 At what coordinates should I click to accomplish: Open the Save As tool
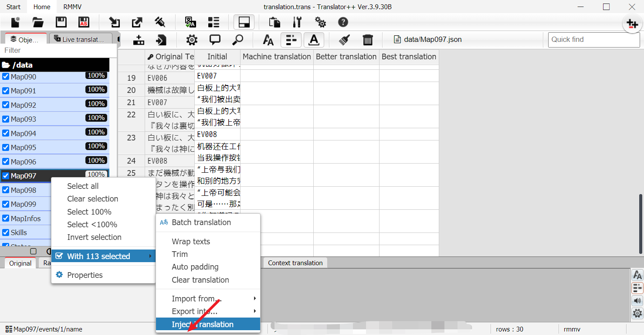coord(84,22)
